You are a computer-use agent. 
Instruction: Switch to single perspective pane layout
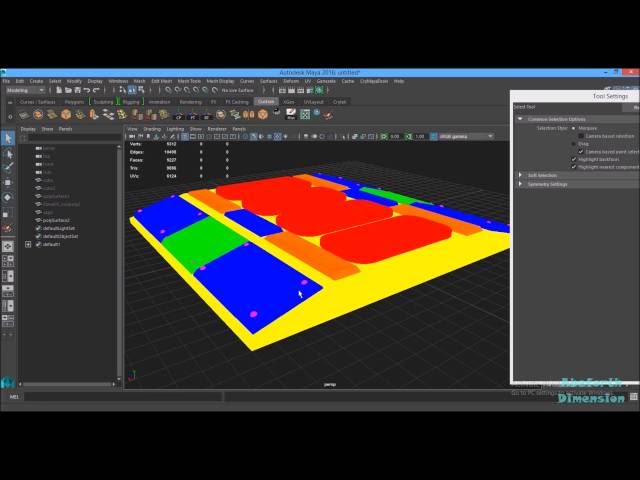tap(8, 246)
